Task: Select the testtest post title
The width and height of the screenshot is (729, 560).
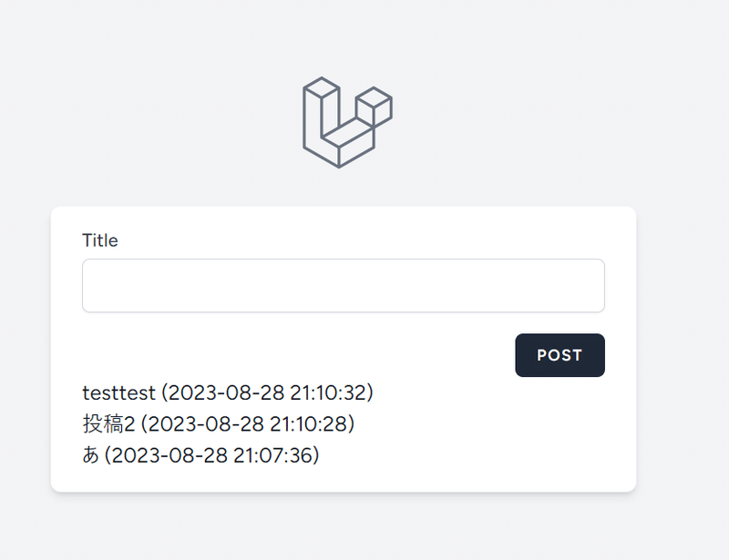Action: click(x=118, y=393)
